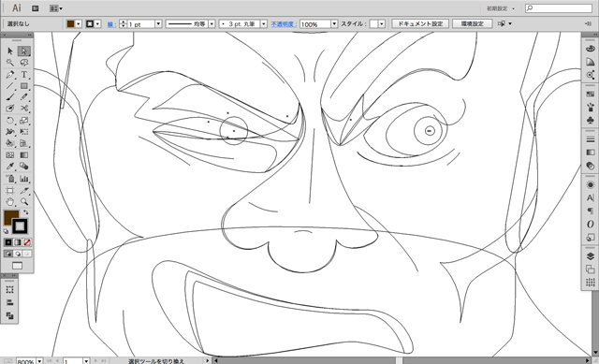Screen dimensions: 599x364
Task: Select the Column Graph tool
Action: point(24,179)
